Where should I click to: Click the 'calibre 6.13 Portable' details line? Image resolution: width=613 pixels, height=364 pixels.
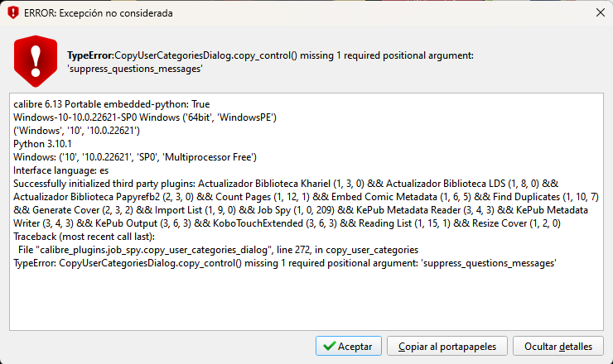[113, 105]
